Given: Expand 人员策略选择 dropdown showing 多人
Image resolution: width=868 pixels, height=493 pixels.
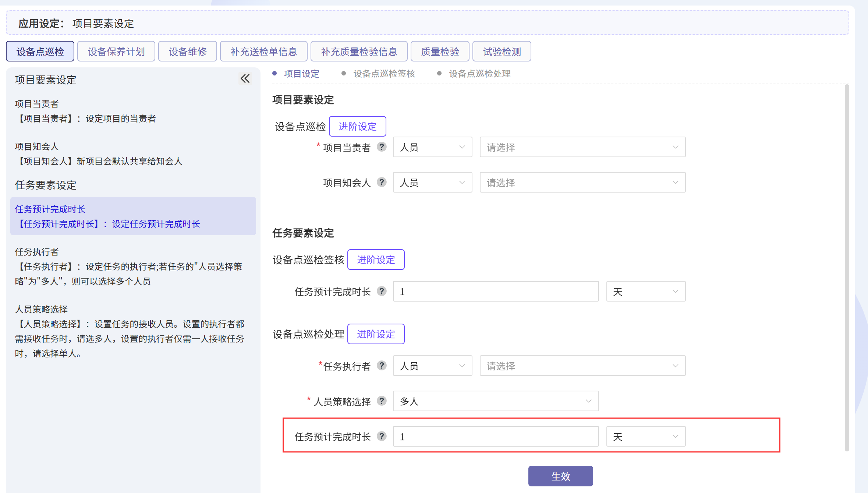Looking at the screenshot, I should [496, 401].
